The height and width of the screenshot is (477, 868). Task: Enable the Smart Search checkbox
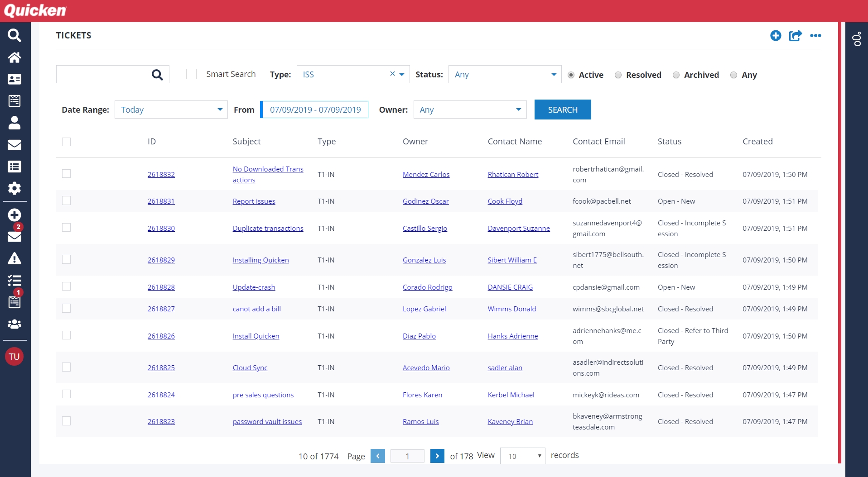[x=192, y=74]
